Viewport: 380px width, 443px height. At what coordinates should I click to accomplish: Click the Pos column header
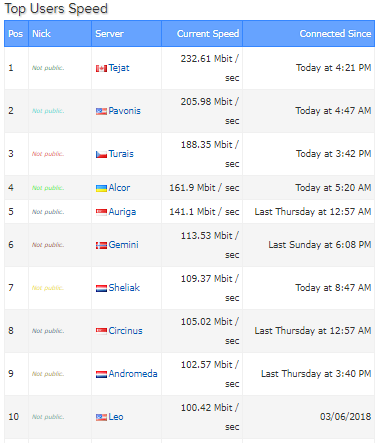16,34
